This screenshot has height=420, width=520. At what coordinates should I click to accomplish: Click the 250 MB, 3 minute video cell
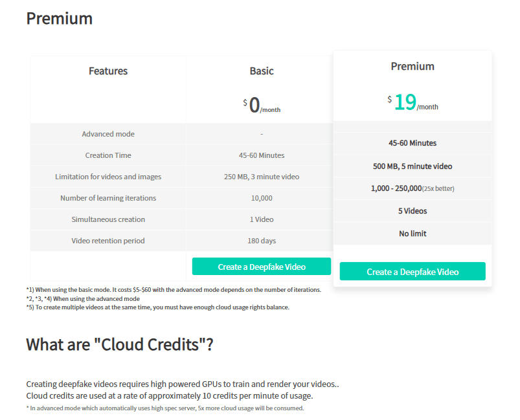262,177
